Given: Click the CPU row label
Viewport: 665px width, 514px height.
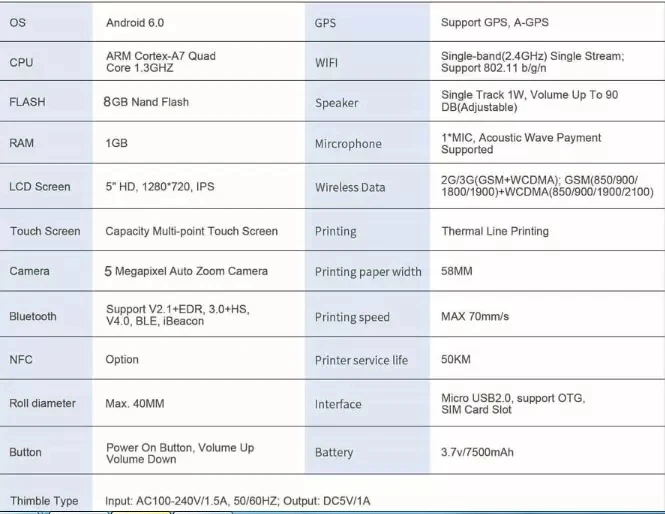Looking at the screenshot, I should point(21,62).
